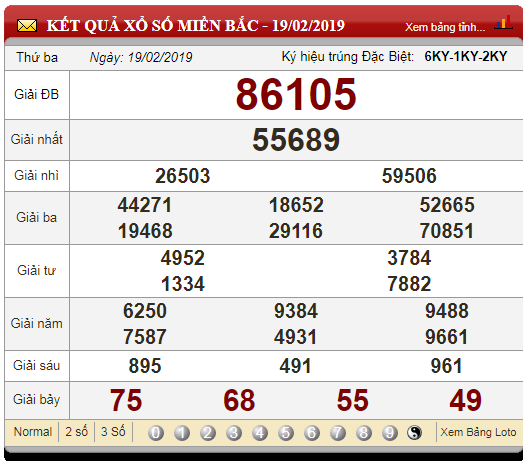523x461 pixels.
Task: Click third prize number 29116
Action: (296, 230)
